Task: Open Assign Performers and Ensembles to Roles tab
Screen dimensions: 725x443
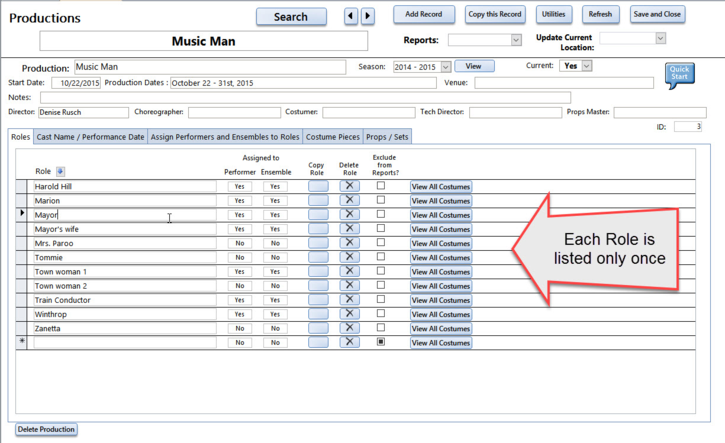Action: [x=225, y=137]
